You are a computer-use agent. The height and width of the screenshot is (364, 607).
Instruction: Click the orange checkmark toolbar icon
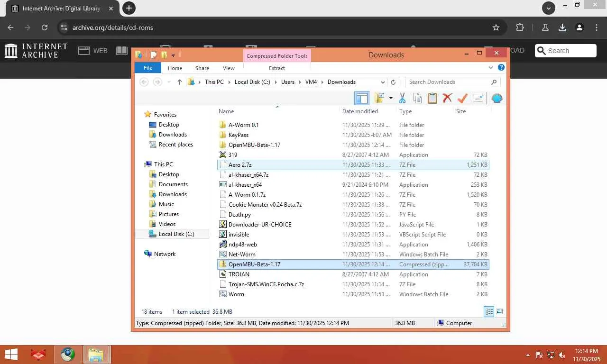click(462, 98)
